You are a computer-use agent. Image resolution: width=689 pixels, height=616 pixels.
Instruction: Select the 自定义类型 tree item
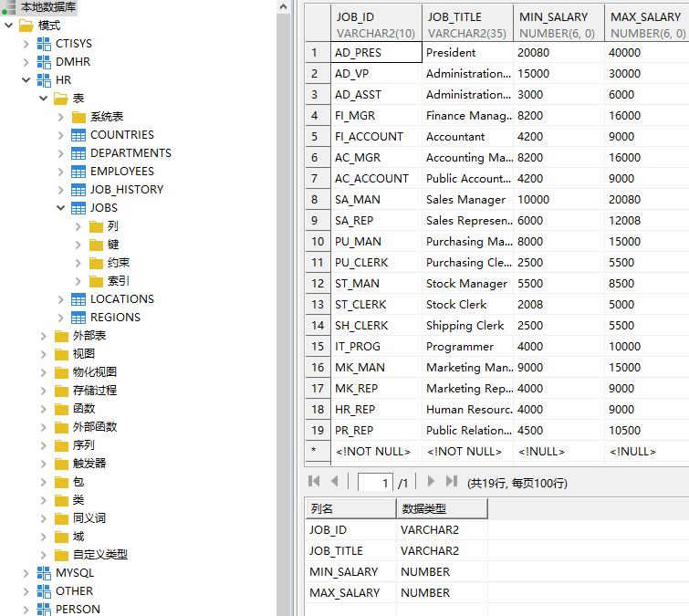click(x=100, y=555)
